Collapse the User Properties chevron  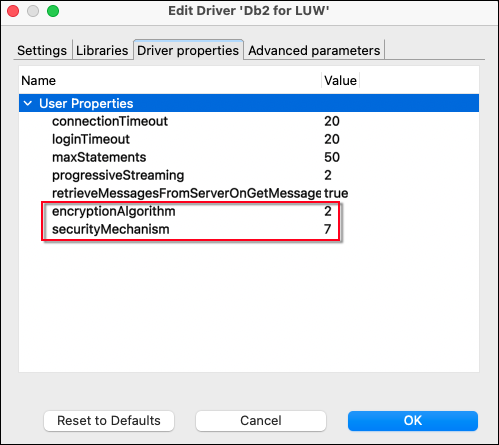28,103
